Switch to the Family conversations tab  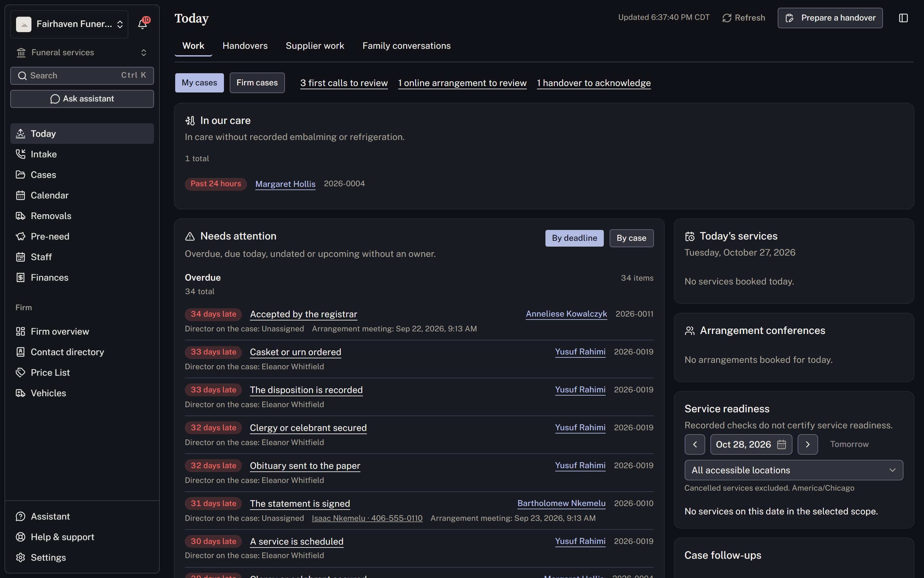pyautogui.click(x=406, y=46)
